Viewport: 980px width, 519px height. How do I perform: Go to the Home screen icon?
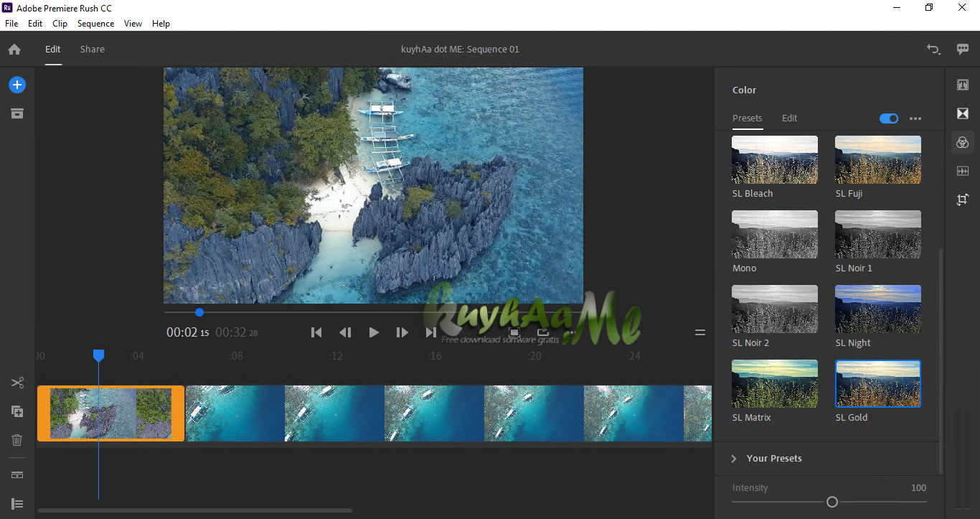[14, 50]
